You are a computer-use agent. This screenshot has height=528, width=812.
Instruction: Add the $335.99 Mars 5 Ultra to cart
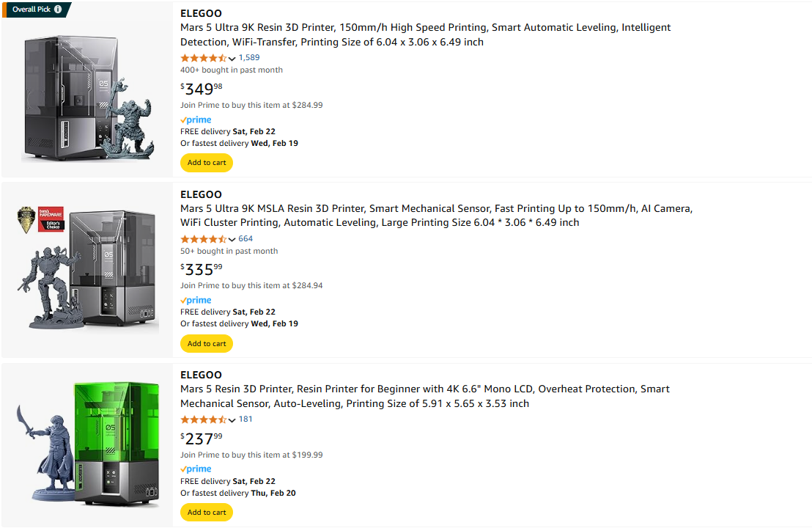pyautogui.click(x=207, y=343)
